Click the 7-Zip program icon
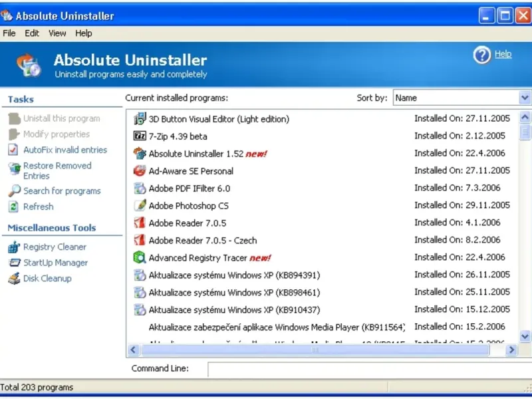Image resolution: width=532 pixels, height=399 pixels. (140, 136)
